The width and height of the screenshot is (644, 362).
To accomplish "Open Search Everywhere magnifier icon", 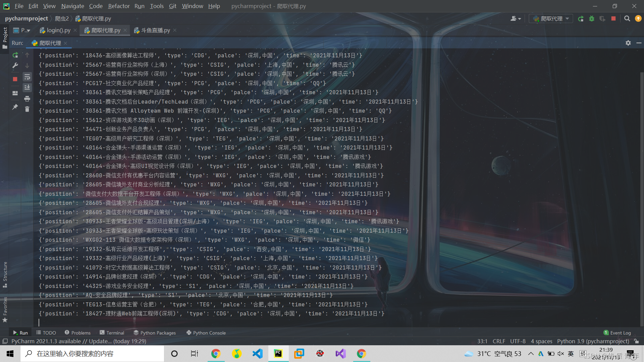I will point(627,19).
